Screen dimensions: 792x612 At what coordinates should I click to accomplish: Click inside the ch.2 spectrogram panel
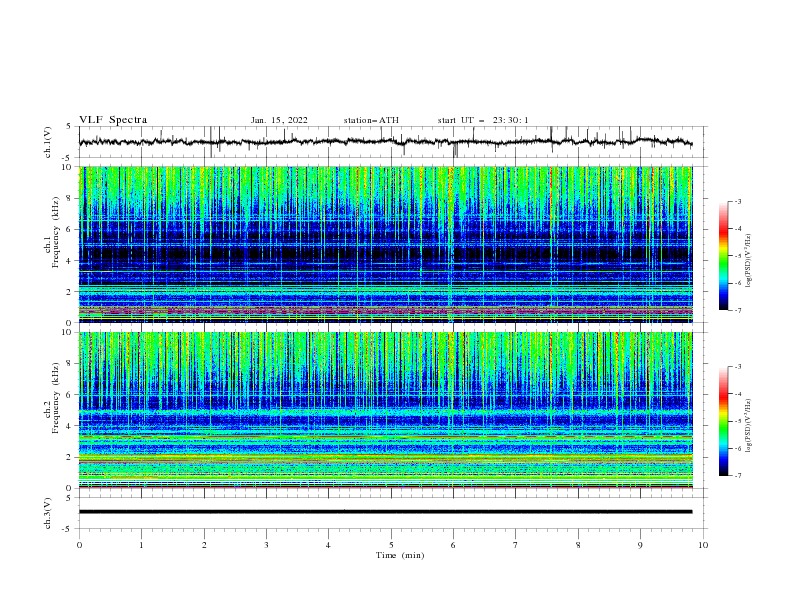[x=385, y=410]
